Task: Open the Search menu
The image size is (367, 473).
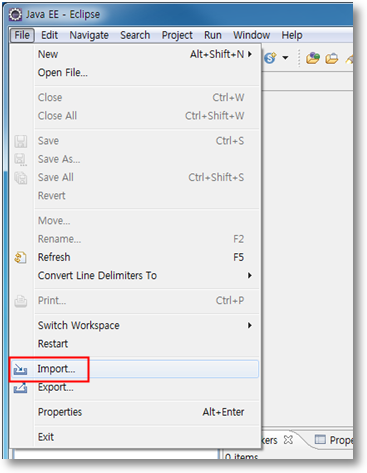Action: (135, 35)
